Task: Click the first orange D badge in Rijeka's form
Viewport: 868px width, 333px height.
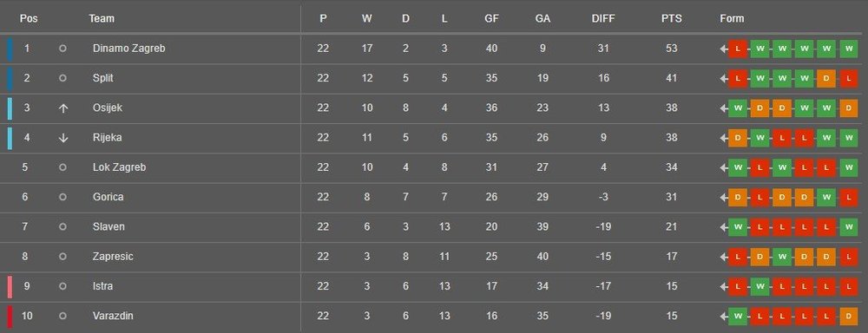Action: [737, 138]
